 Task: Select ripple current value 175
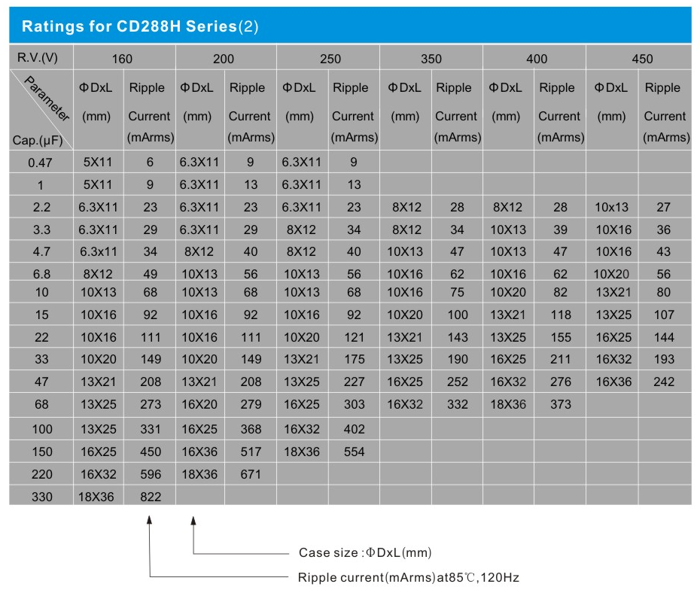pyautogui.click(x=354, y=360)
